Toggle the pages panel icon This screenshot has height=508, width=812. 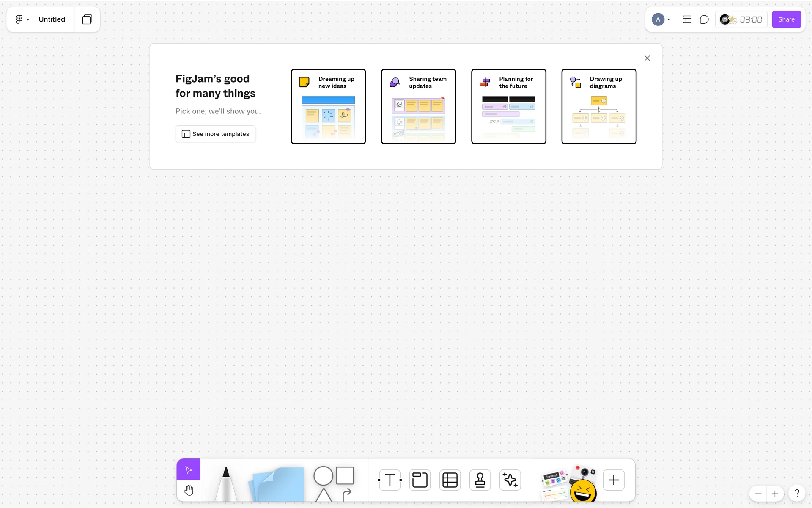(x=87, y=19)
